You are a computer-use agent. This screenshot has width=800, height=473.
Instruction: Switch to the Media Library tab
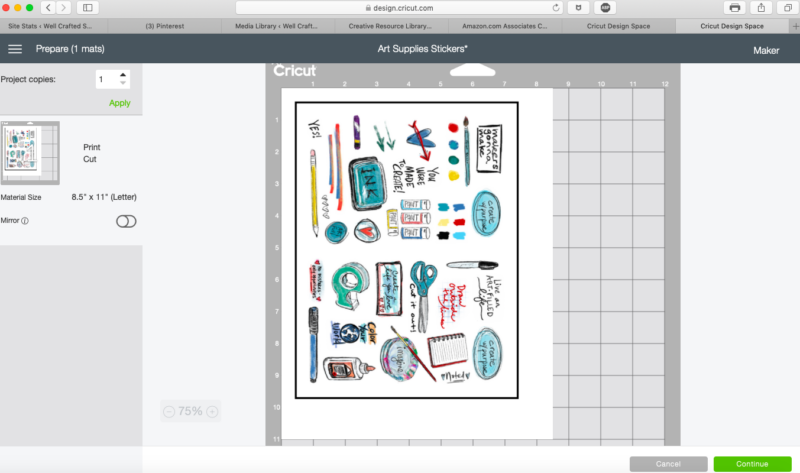[276, 26]
